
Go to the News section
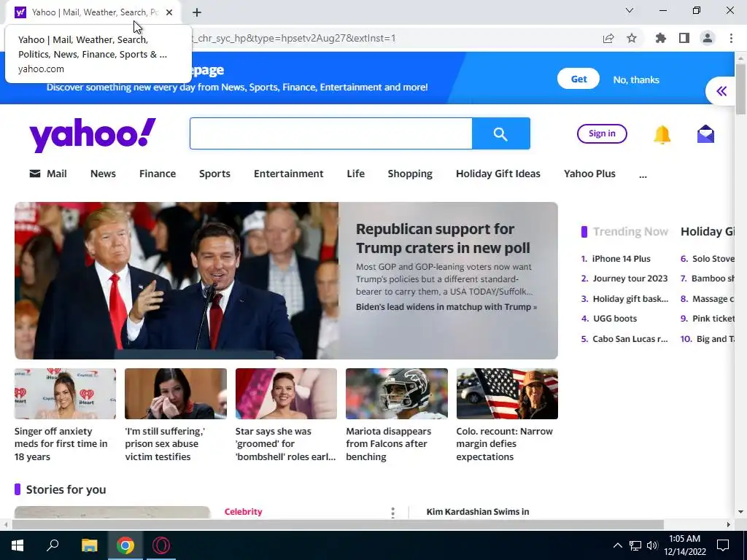click(x=103, y=174)
